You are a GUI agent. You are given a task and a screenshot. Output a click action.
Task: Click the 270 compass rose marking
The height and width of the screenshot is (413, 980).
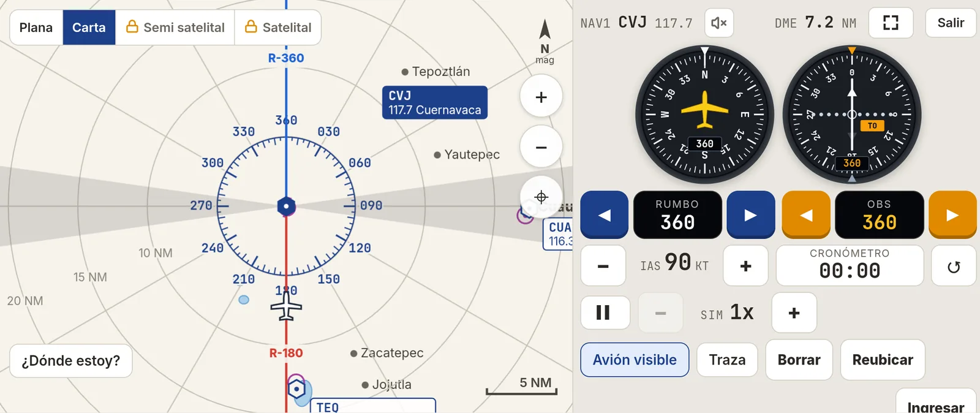coord(201,206)
